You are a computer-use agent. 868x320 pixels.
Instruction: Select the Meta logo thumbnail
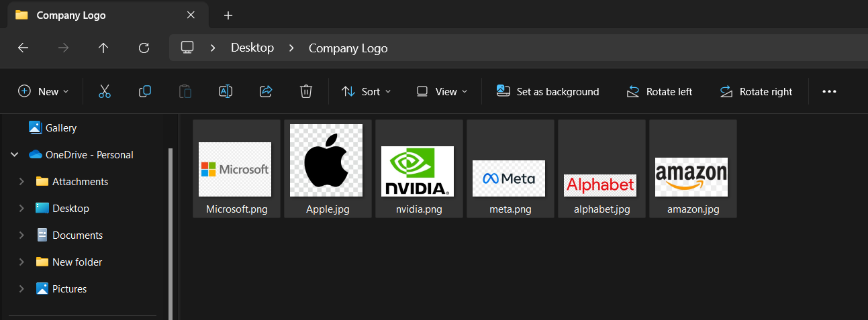pos(509,178)
